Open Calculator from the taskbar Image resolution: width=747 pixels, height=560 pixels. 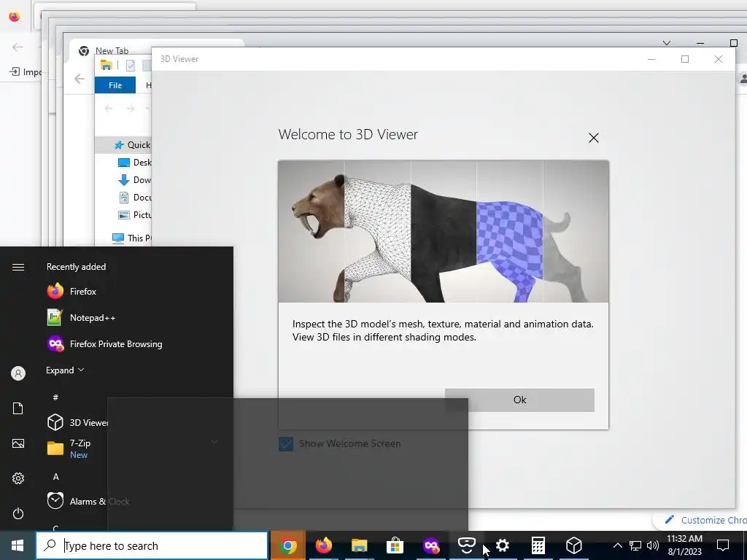[x=538, y=545]
